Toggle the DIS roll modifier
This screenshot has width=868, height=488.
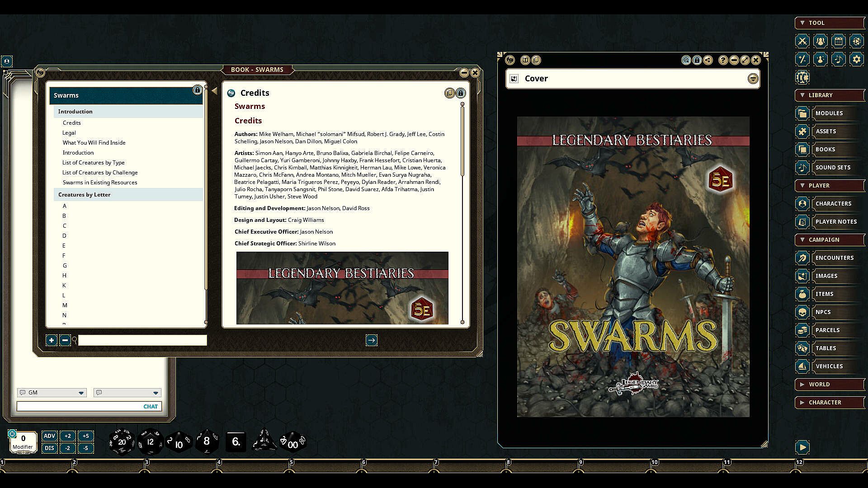[49, 448]
